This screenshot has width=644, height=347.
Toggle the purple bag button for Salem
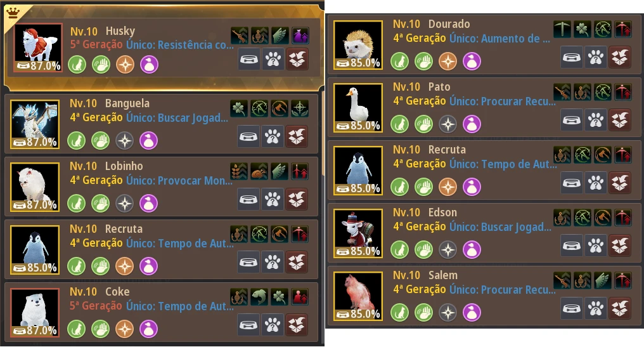472,313
